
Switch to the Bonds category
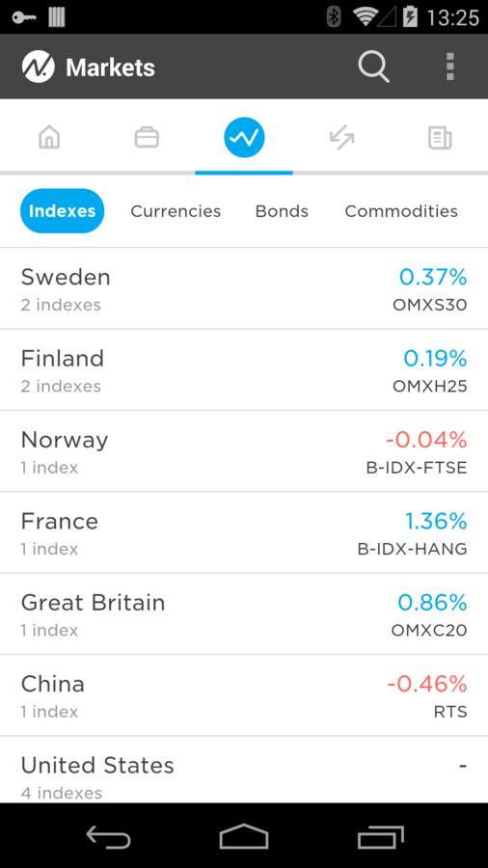(x=282, y=211)
